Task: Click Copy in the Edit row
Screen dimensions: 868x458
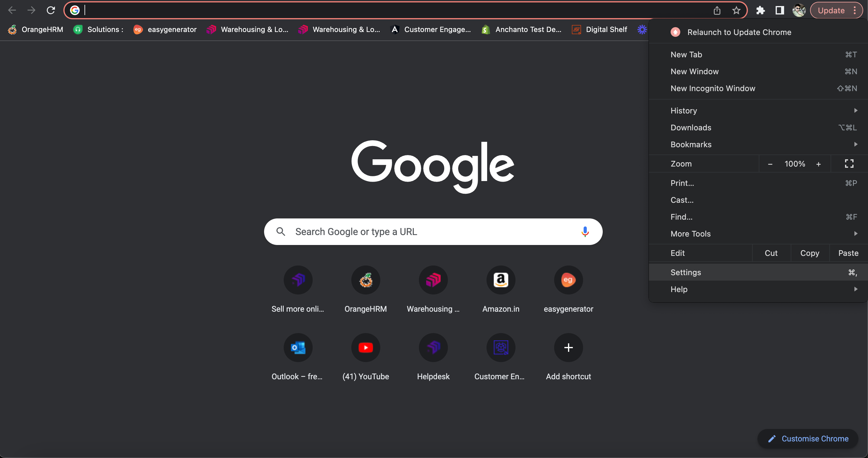Action: [810, 253]
